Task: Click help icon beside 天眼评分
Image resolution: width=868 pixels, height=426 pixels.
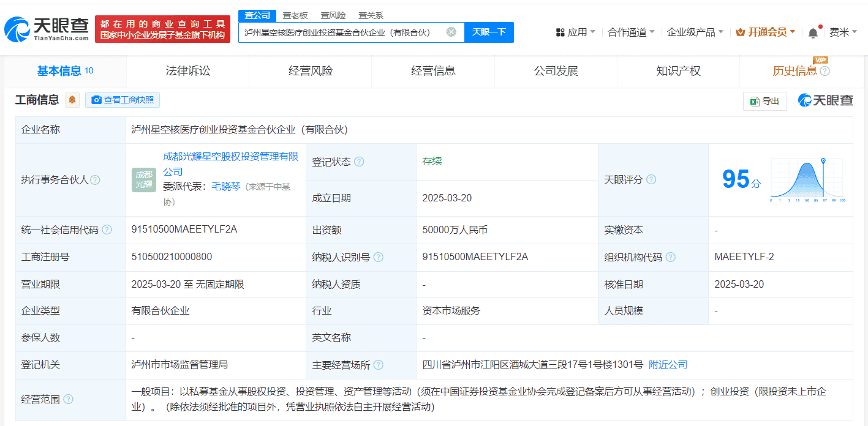Action: 651,179
